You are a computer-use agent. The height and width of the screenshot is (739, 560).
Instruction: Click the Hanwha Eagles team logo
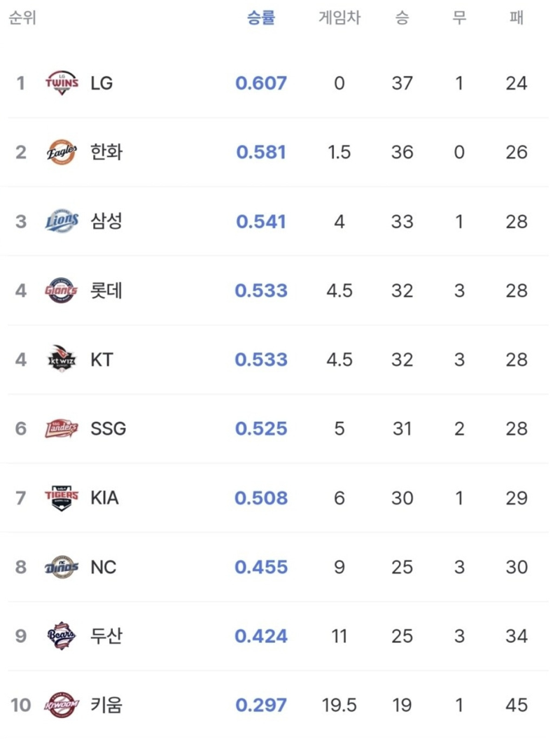62,153
